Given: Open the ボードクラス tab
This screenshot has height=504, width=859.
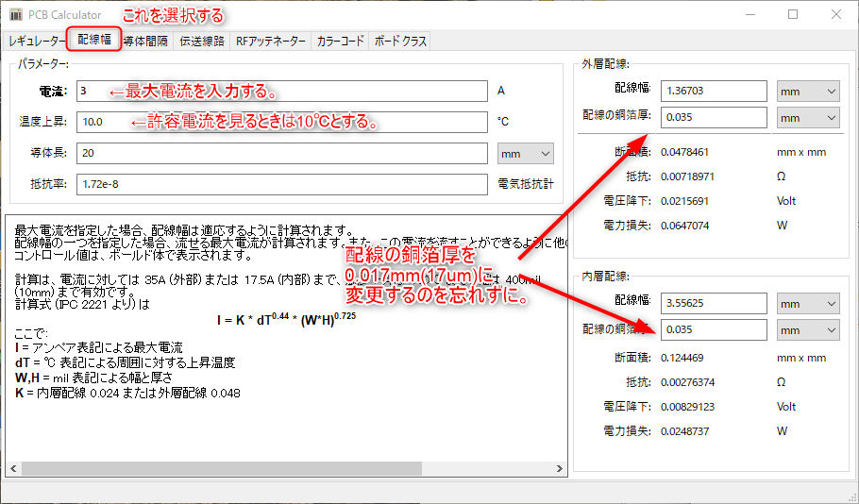Looking at the screenshot, I should click(x=399, y=42).
